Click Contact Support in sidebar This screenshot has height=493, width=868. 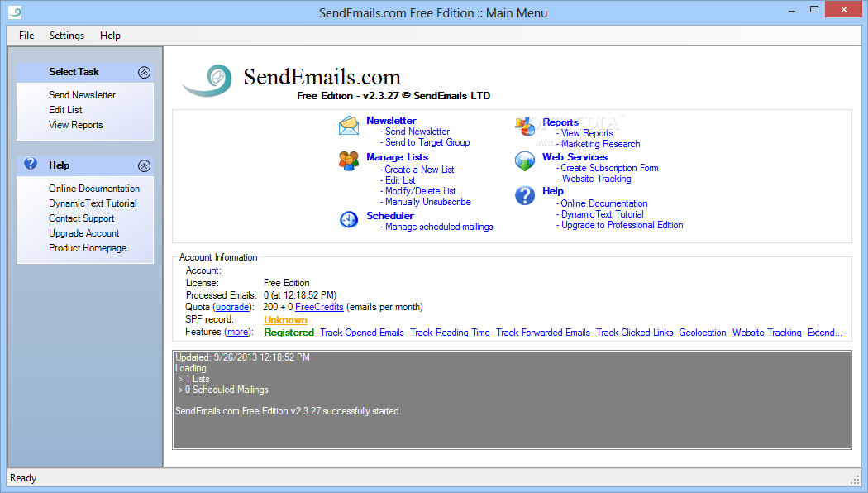81,218
